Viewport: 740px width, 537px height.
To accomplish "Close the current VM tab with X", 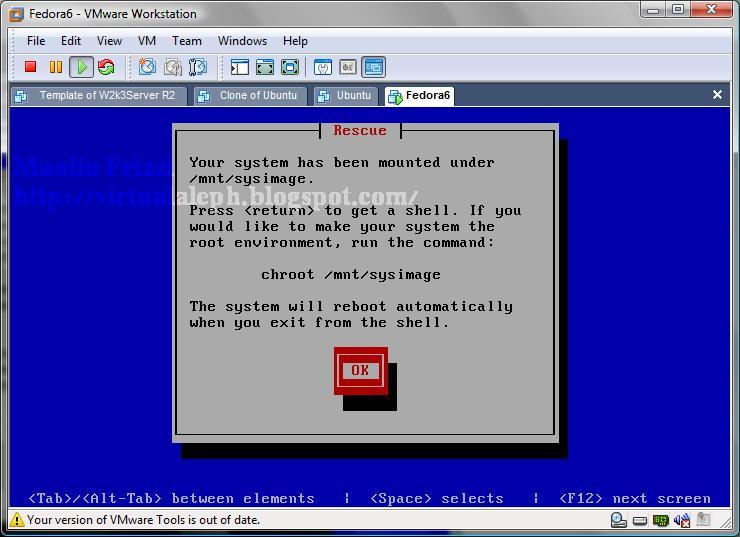I will point(717,95).
